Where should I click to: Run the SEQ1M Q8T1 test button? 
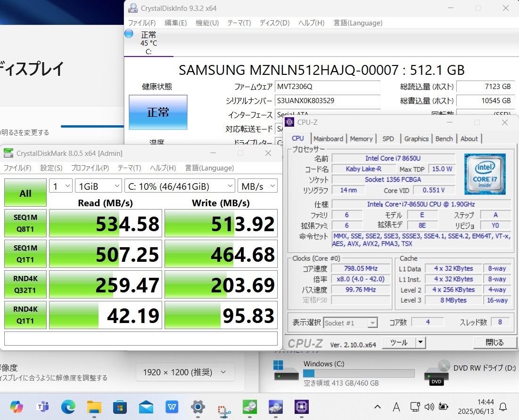click(x=25, y=223)
